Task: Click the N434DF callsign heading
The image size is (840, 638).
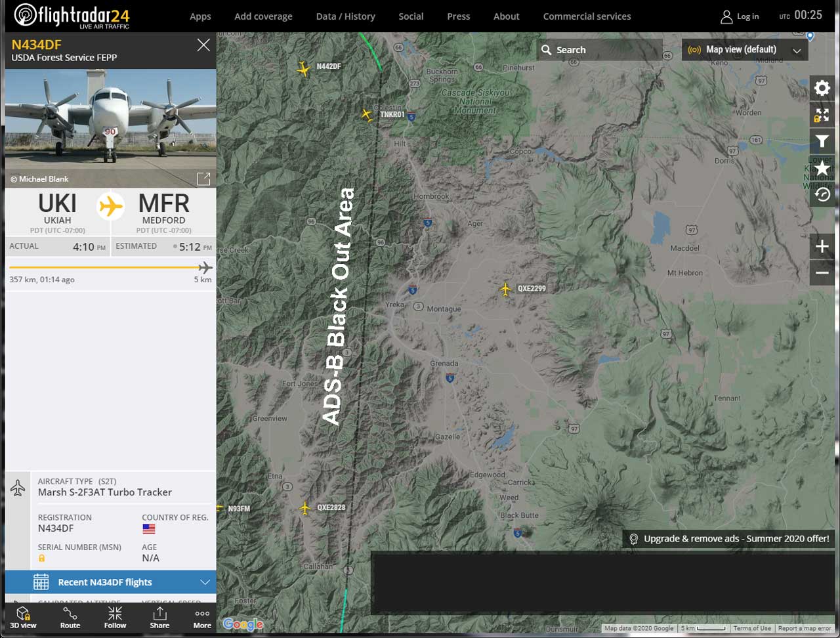Action: 37,45
